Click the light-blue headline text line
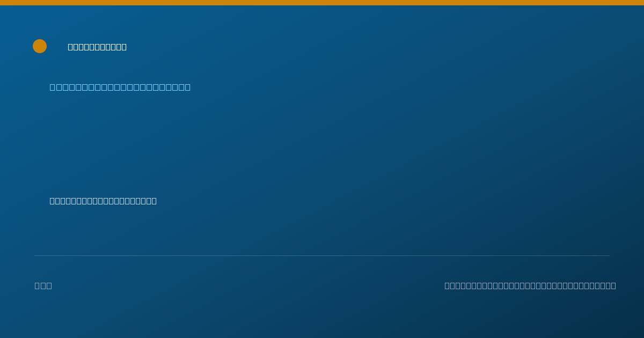The width and height of the screenshot is (644, 338). point(120,87)
